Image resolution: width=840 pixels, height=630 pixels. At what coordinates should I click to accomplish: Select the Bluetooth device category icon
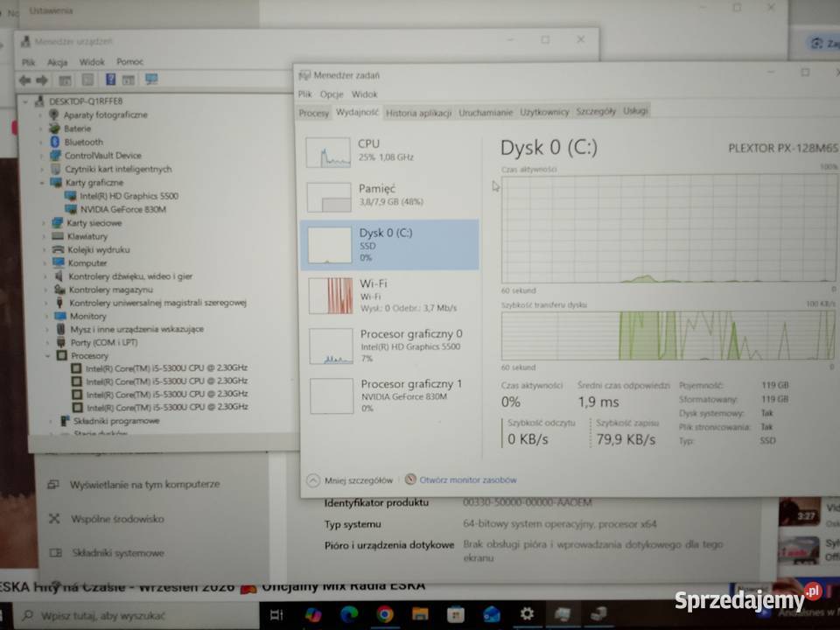pos(54,142)
